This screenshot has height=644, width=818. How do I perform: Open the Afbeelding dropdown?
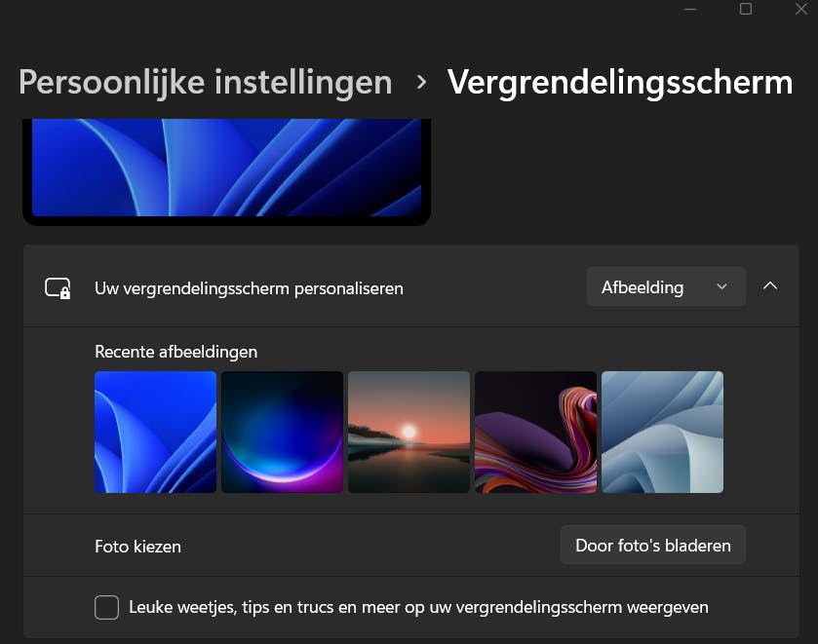tap(666, 286)
